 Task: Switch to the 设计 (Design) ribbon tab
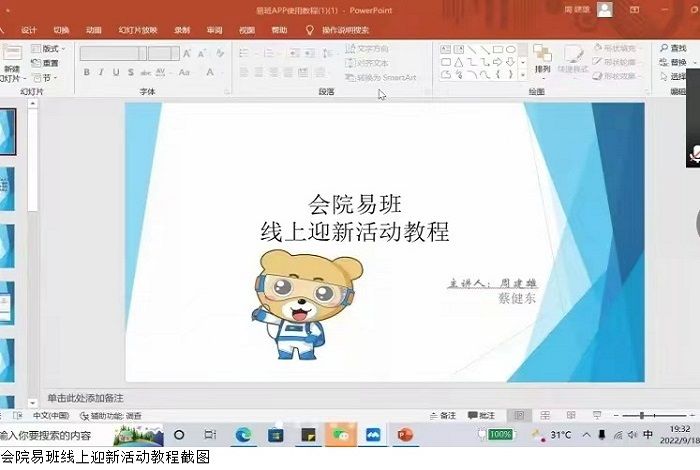tap(29, 30)
